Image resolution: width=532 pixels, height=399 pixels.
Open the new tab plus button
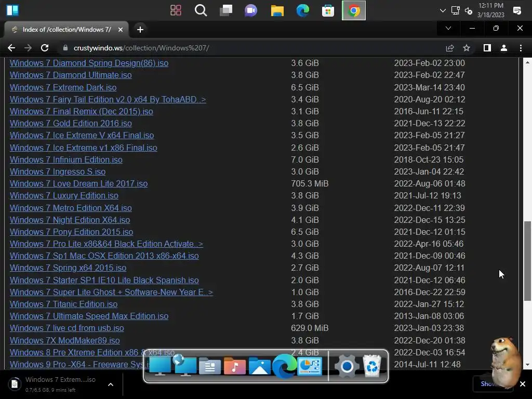coord(140,30)
